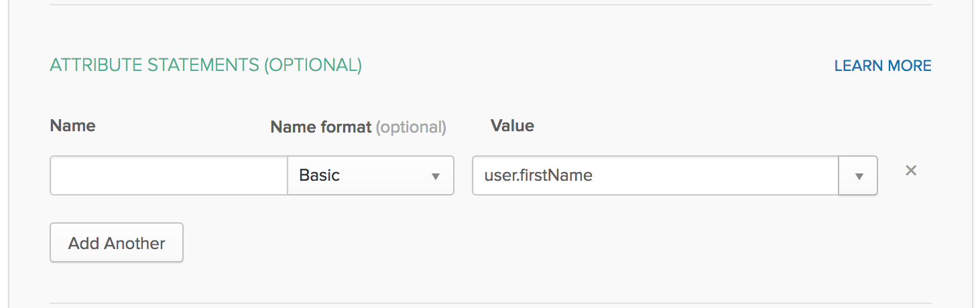Select the Basic name format combo box
Screen dimensions: 980x308
click(371, 175)
